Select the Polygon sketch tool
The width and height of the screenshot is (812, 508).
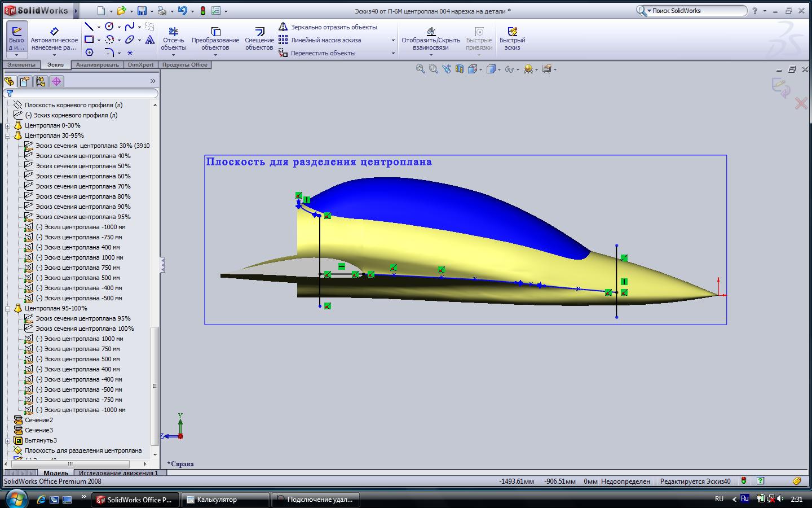point(89,52)
